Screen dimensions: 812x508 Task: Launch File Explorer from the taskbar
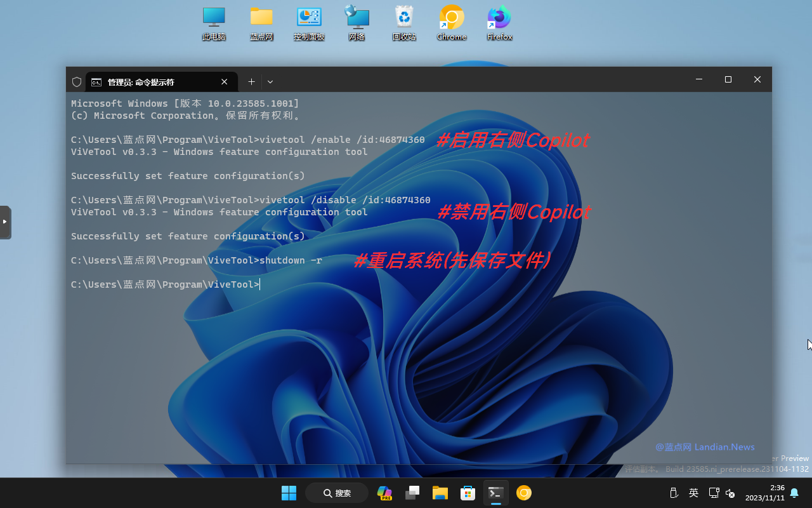440,493
